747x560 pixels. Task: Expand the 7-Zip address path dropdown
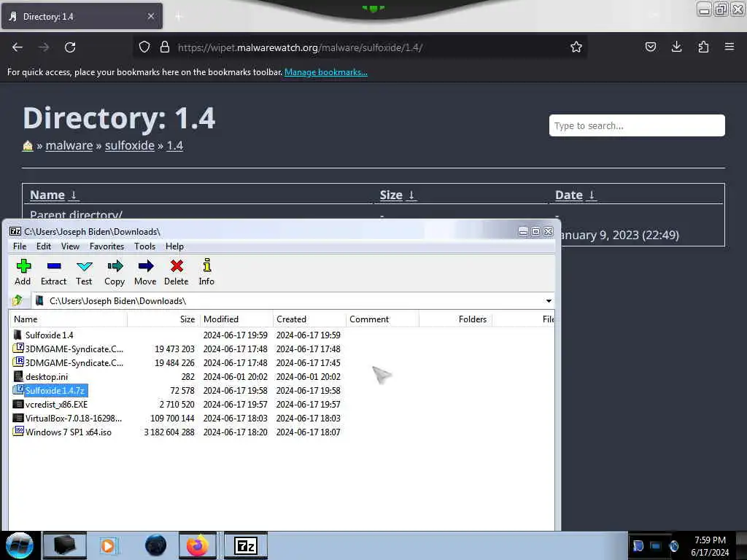[x=549, y=301]
